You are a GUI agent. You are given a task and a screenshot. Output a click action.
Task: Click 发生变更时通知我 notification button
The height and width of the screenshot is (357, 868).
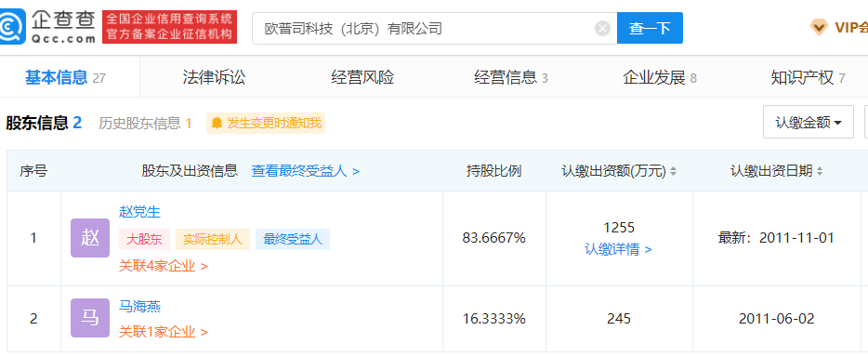pyautogui.click(x=266, y=123)
